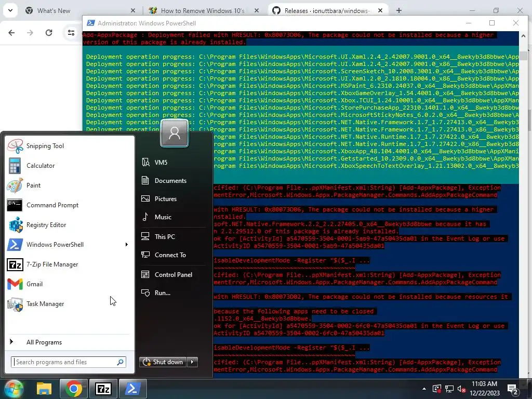This screenshot has width=532, height=399.
Task: Open File Explorer from the taskbar
Action: (44, 389)
